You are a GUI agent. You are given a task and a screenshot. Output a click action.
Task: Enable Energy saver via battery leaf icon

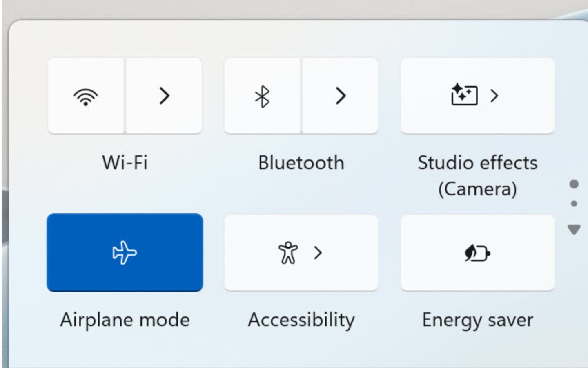point(477,253)
